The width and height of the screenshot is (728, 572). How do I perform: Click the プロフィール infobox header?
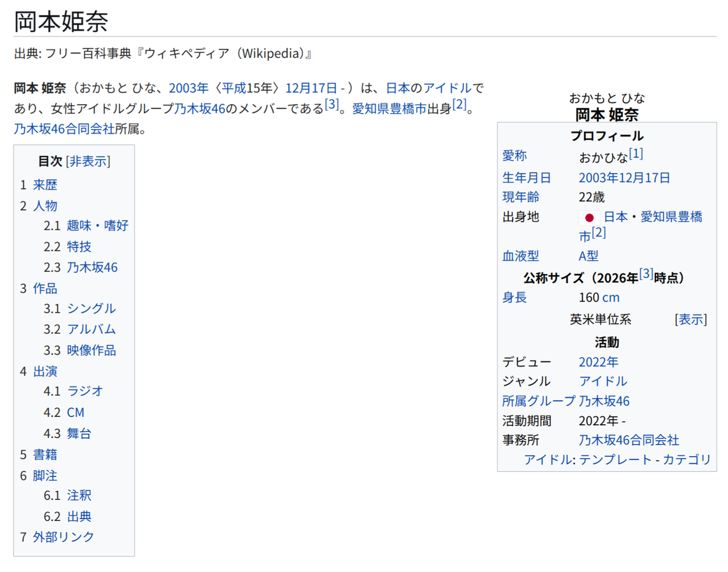pos(607,136)
